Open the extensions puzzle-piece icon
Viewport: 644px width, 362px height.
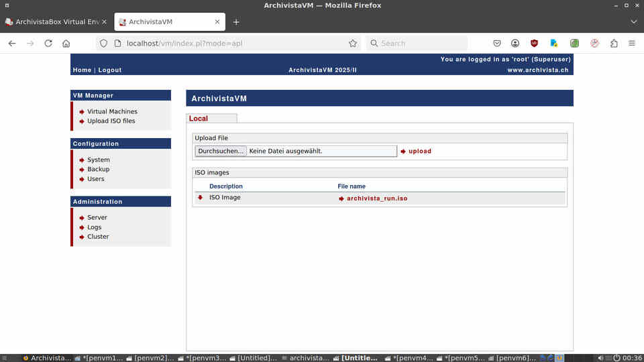[614, 43]
